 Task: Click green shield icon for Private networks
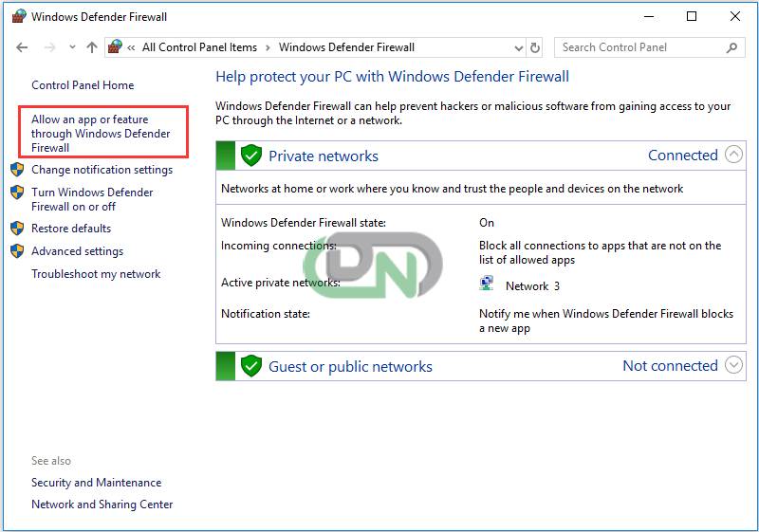(251, 156)
